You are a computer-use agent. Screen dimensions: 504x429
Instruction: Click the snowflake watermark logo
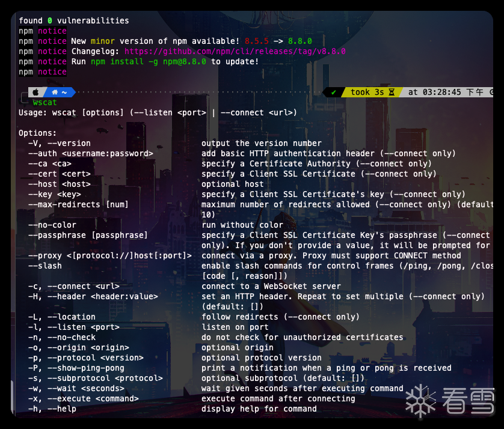point(420,401)
